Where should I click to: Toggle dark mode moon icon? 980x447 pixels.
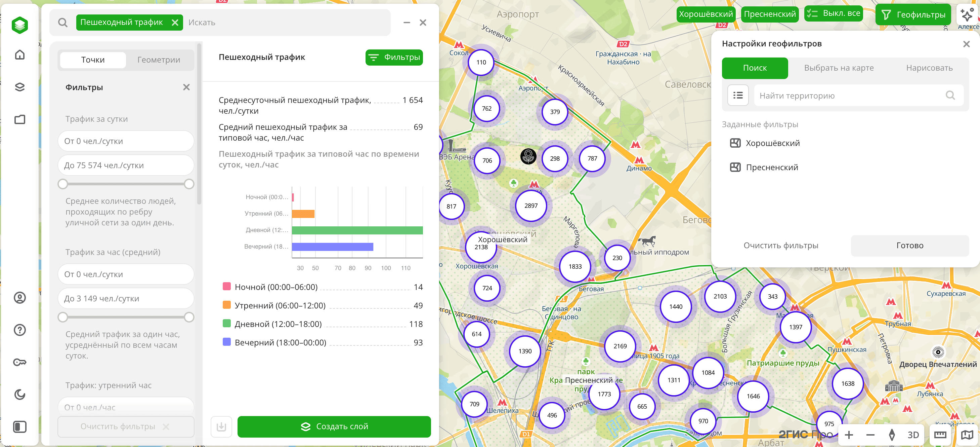point(20,395)
